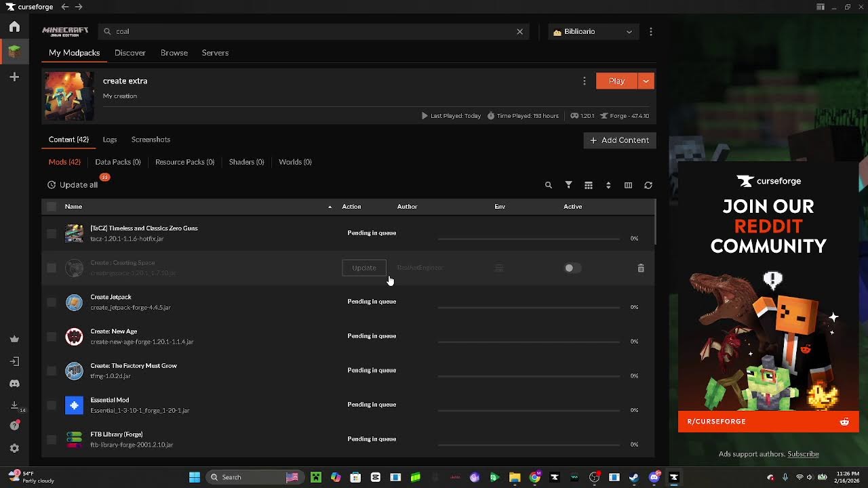Image resolution: width=868 pixels, height=488 pixels.
Task: Select the Content (42) tab
Action: click(68, 140)
